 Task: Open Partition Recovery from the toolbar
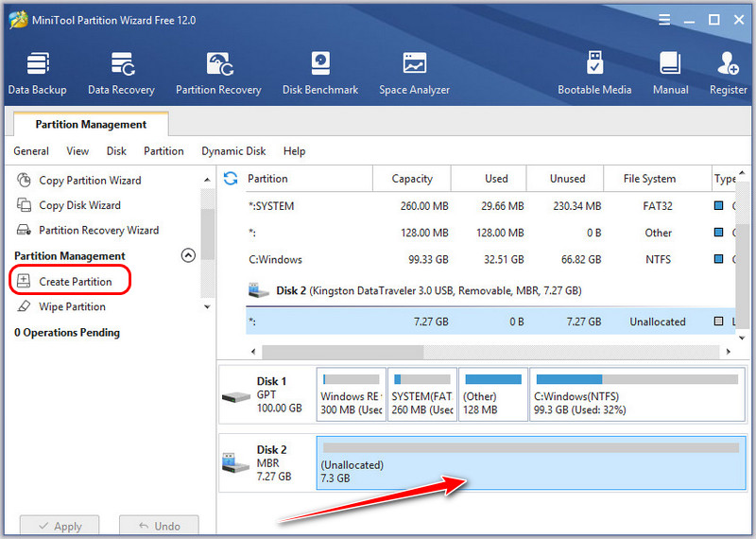click(x=218, y=74)
